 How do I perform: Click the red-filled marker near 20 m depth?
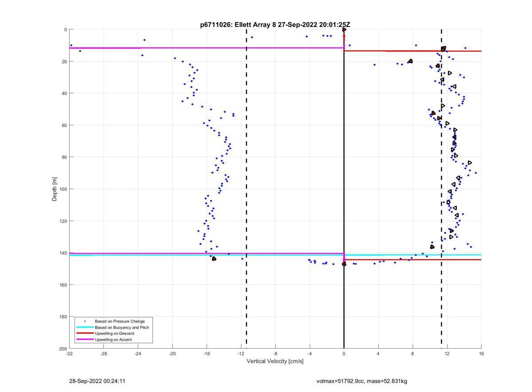pos(411,61)
